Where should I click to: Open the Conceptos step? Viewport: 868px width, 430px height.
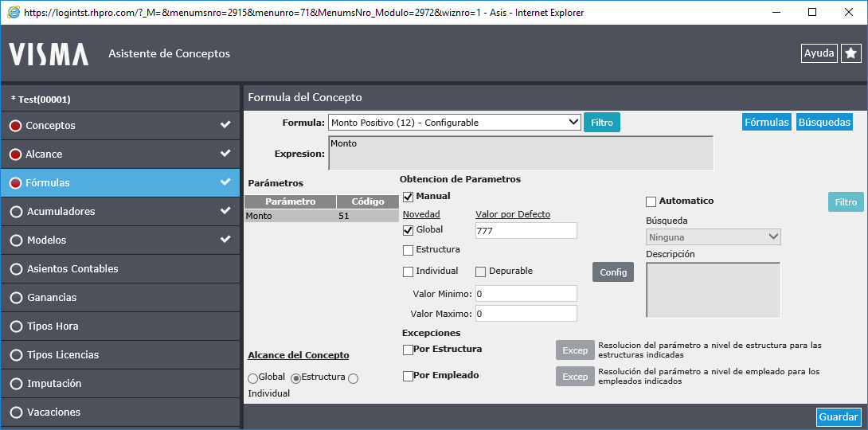[120, 126]
